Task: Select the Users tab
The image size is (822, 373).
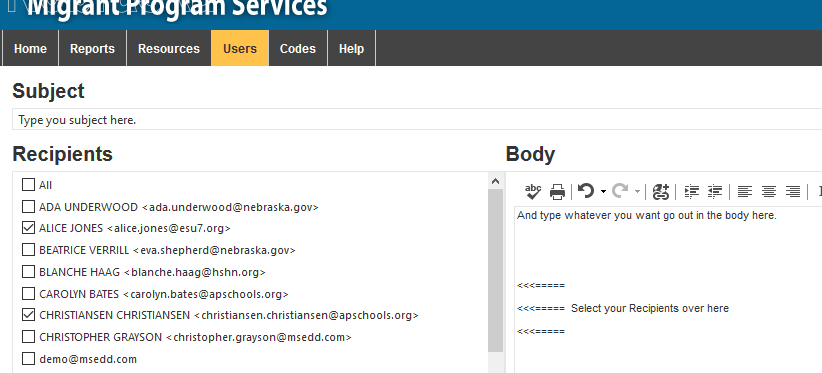Action: point(240,48)
